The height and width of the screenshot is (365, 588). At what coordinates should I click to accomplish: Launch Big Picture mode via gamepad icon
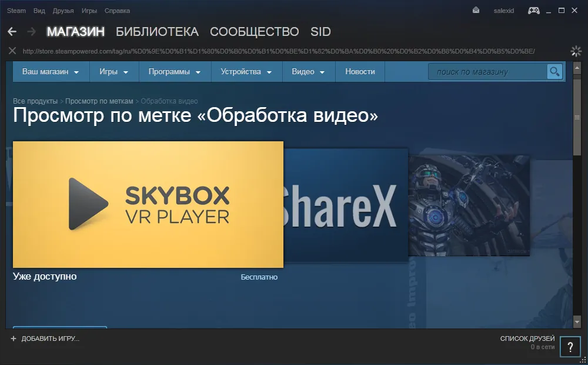pos(534,11)
